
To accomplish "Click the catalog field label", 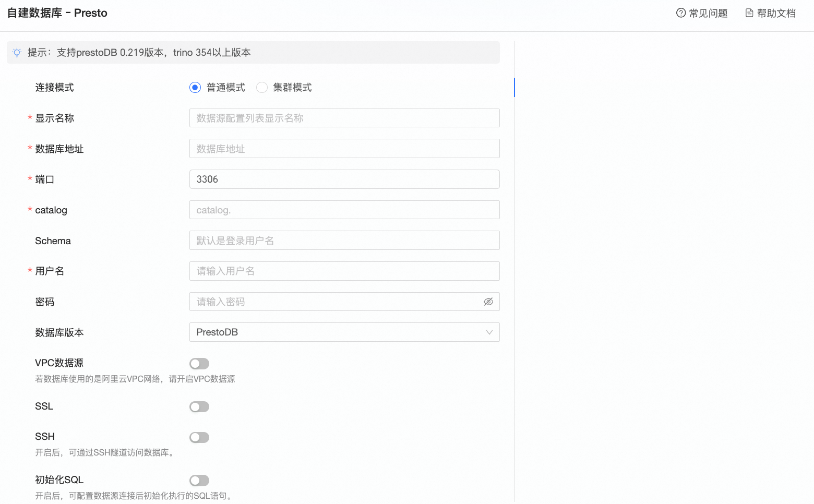I will pyautogui.click(x=51, y=210).
